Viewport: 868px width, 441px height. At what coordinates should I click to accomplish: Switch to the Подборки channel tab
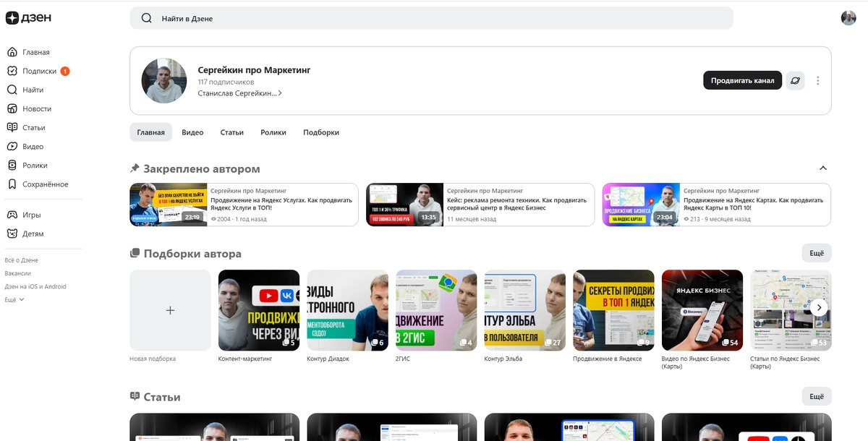[321, 132]
